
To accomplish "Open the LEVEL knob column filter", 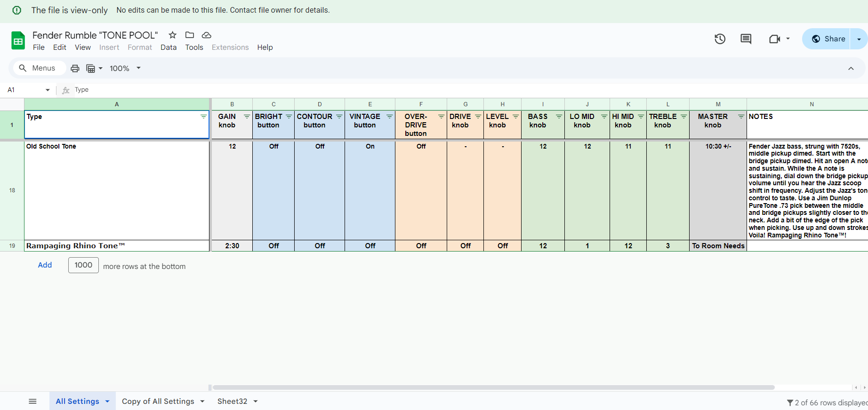I will [515, 117].
